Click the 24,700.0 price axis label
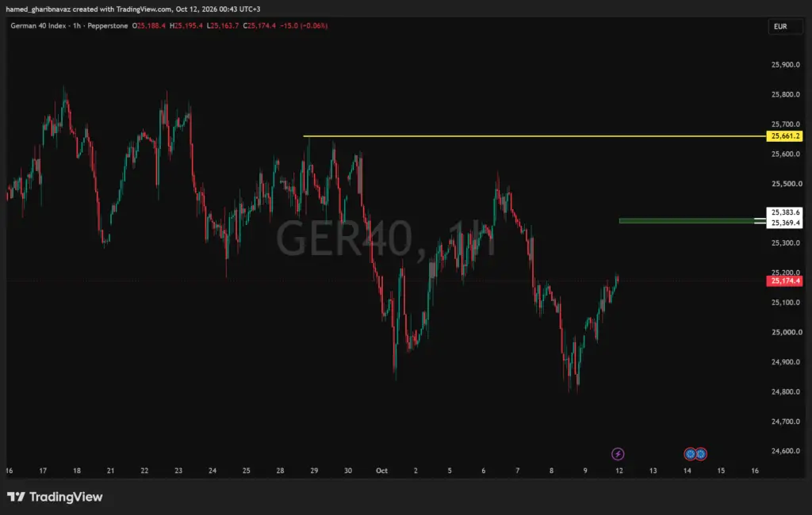The width and height of the screenshot is (812, 515). (785, 422)
